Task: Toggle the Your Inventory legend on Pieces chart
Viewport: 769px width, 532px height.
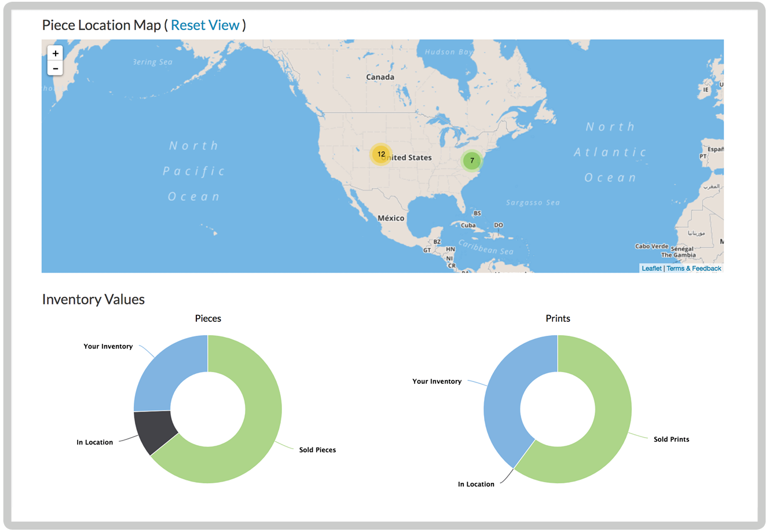Action: tap(108, 346)
